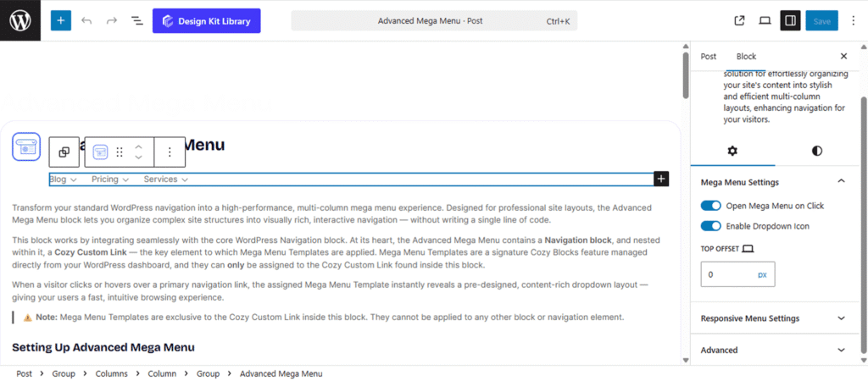
Task: Click the Save button
Action: pyautogui.click(x=821, y=21)
